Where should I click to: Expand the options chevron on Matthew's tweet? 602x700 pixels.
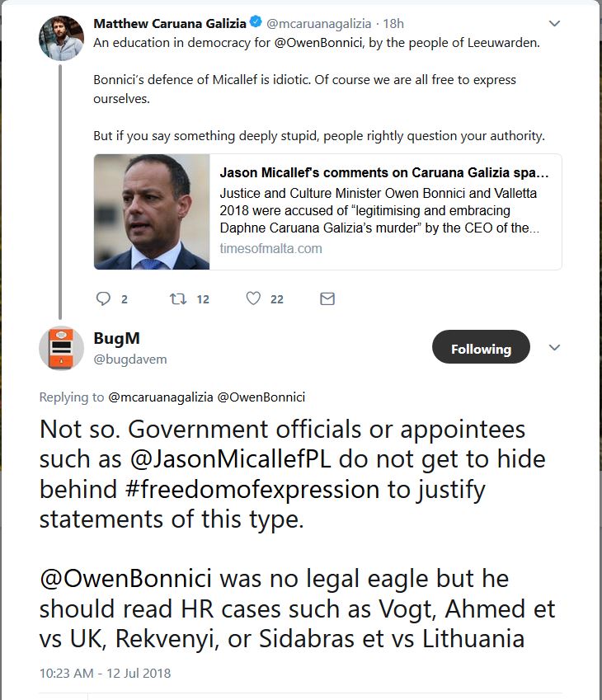click(554, 24)
